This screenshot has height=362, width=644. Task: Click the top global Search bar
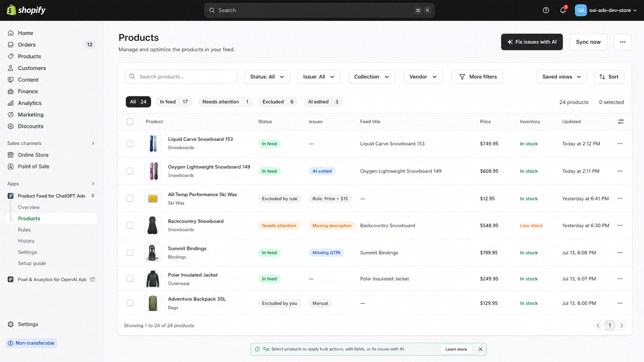coord(319,10)
